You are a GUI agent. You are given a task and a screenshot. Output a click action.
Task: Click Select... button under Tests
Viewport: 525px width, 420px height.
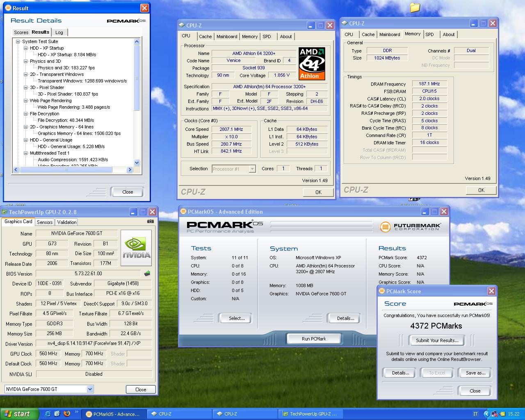pyautogui.click(x=236, y=318)
